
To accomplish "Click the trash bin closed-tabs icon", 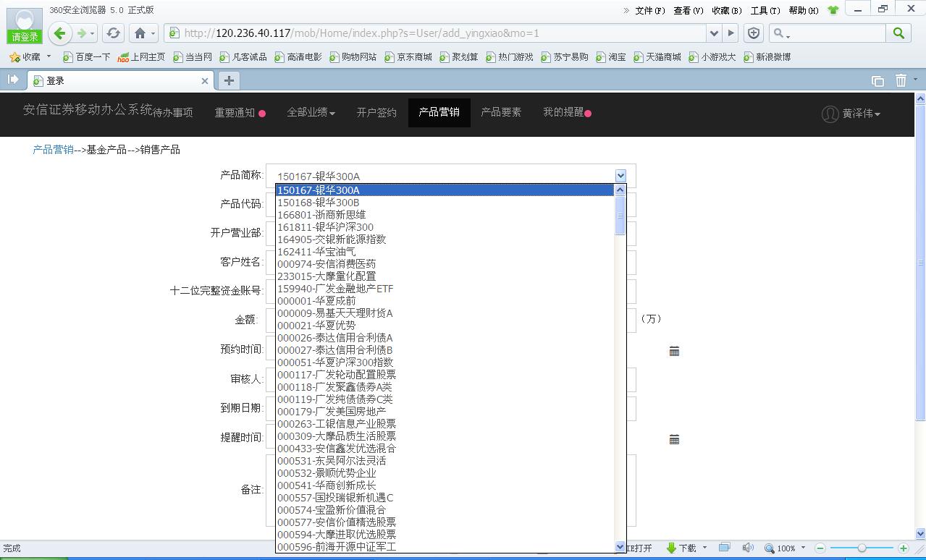I will coord(901,80).
